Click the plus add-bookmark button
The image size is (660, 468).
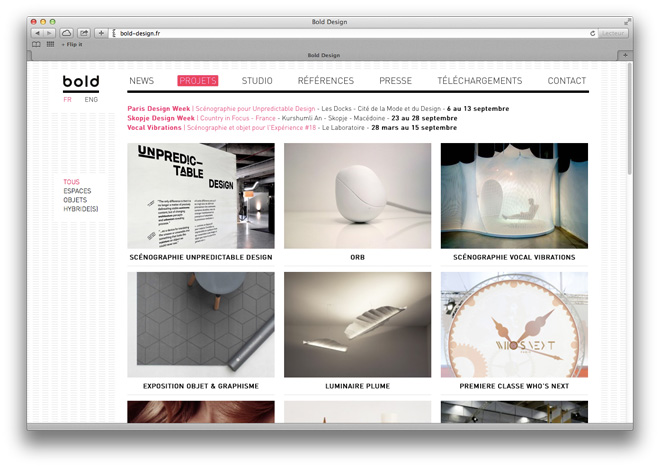(x=101, y=33)
